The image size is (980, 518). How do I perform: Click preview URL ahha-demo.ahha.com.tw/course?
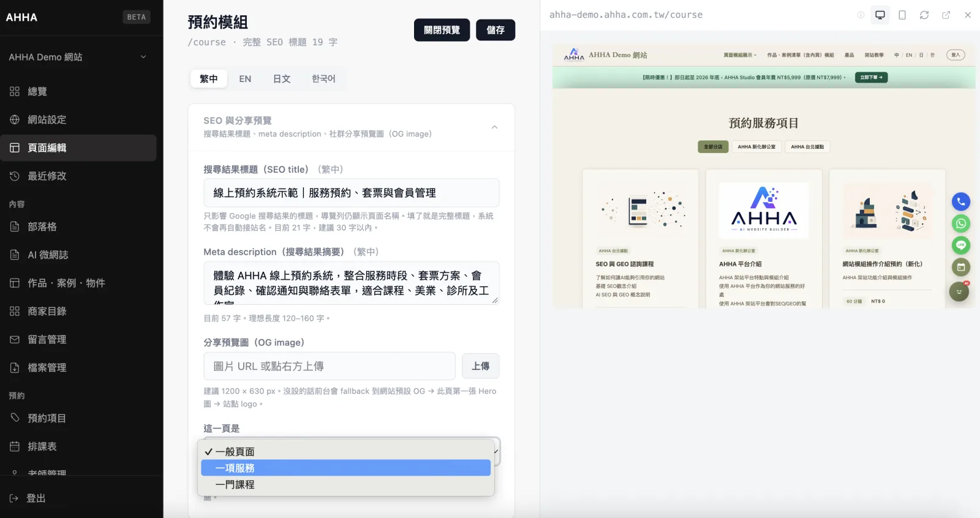click(626, 15)
